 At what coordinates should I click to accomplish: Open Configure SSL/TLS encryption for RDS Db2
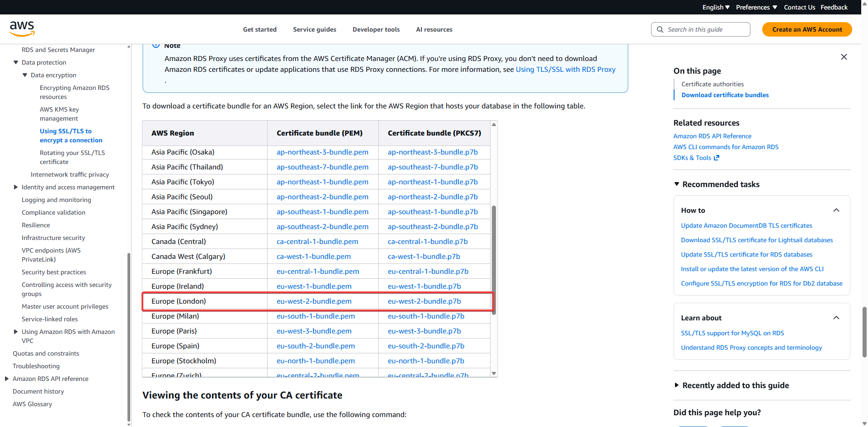[762, 283]
